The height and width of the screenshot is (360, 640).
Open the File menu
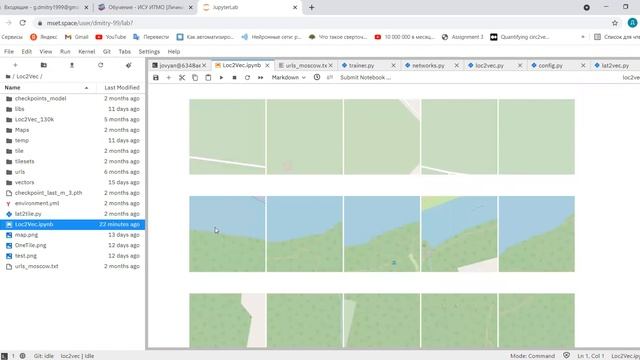pos(9,51)
